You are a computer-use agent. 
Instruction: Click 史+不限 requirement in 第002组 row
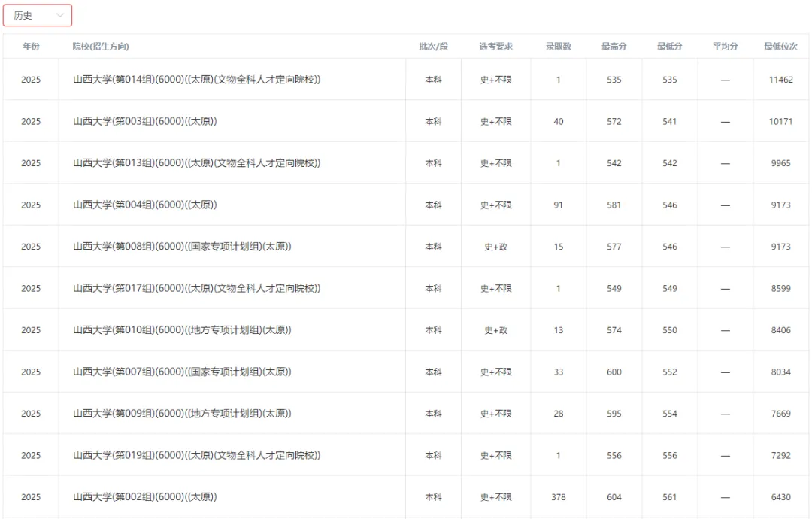tap(495, 497)
